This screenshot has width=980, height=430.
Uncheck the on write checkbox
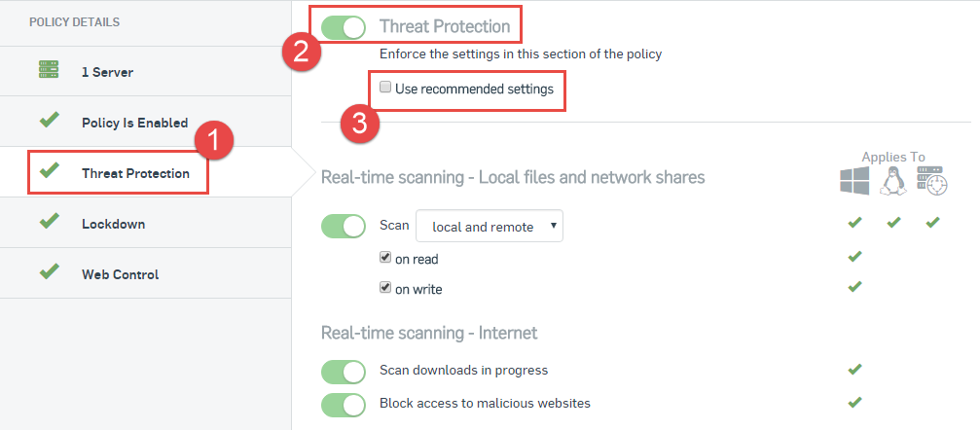(385, 288)
